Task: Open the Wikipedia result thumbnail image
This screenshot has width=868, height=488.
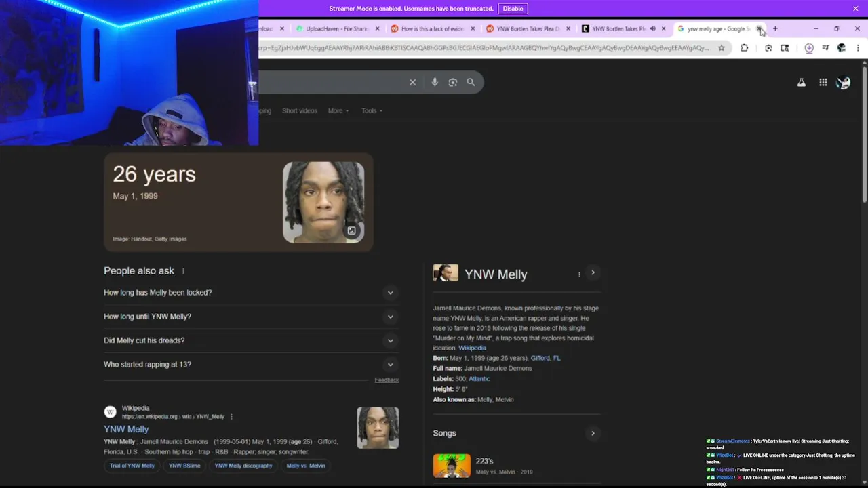Action: (x=378, y=428)
